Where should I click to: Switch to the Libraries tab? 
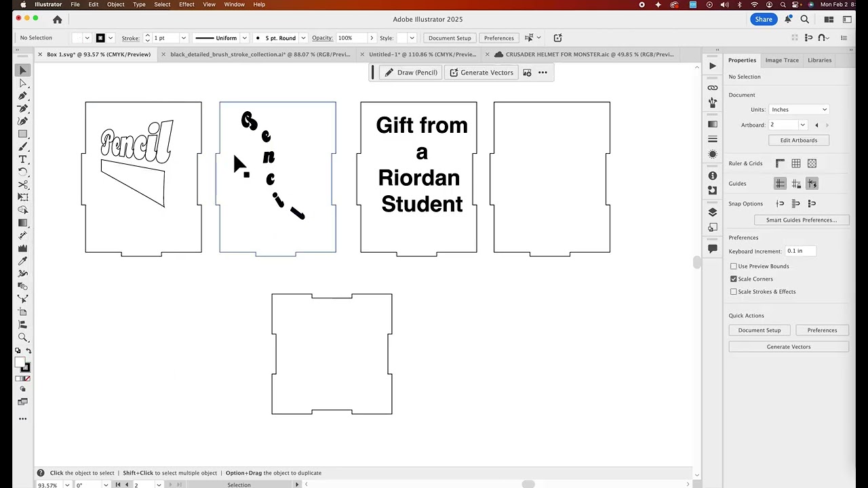tap(819, 60)
